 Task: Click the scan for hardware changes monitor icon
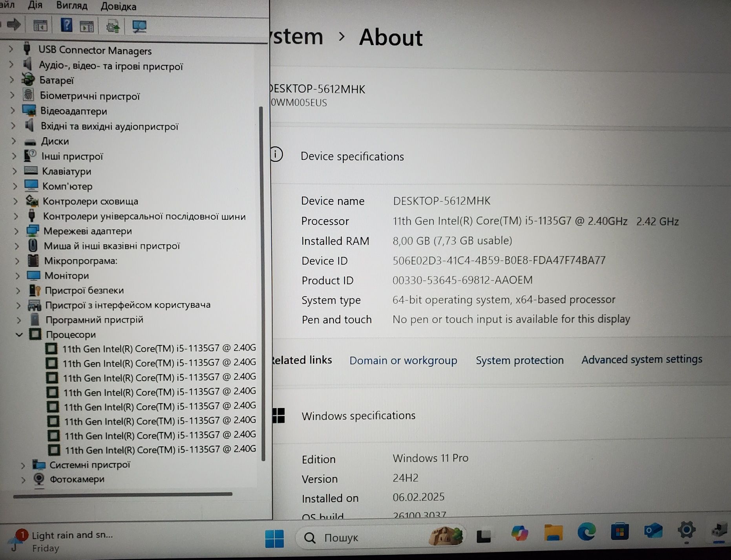(139, 26)
